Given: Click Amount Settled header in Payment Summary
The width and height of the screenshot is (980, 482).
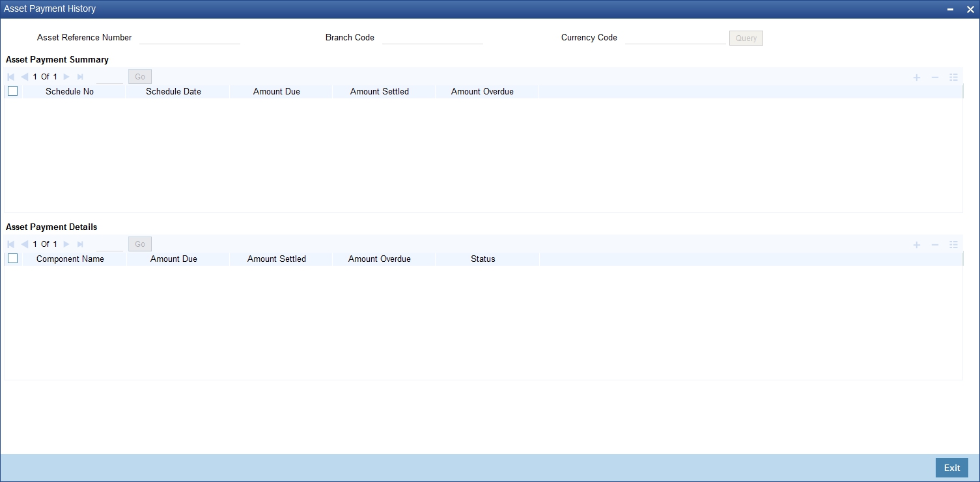Looking at the screenshot, I should (x=380, y=92).
